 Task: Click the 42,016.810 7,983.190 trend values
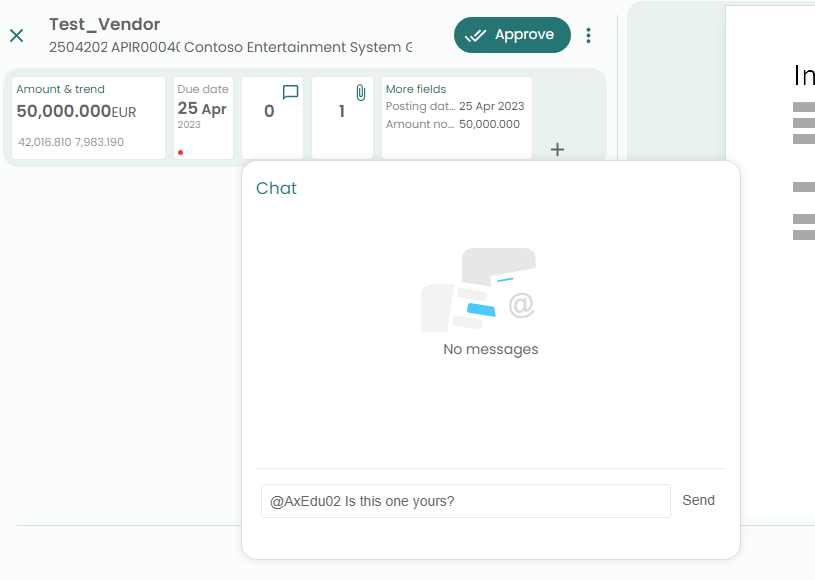[71, 142]
